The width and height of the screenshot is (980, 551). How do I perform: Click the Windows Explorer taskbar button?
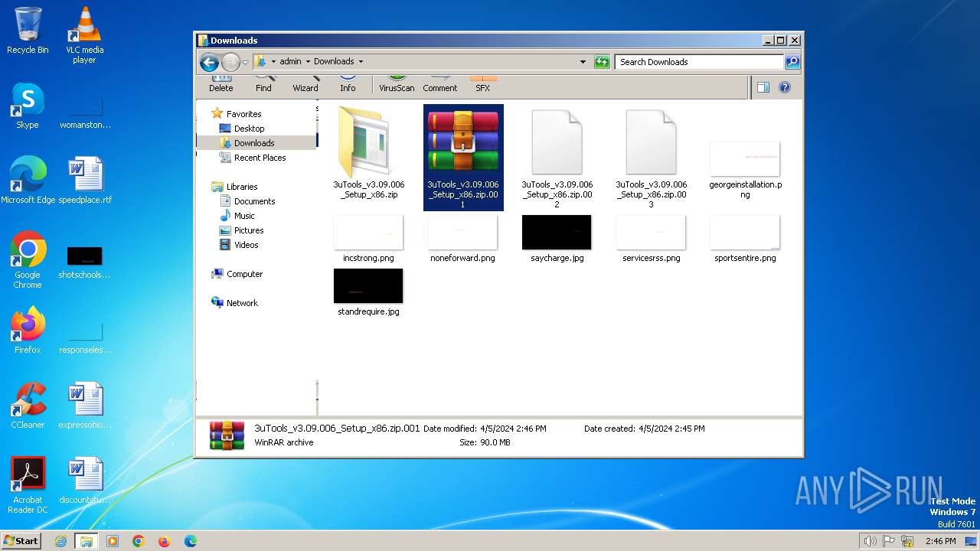tap(87, 541)
